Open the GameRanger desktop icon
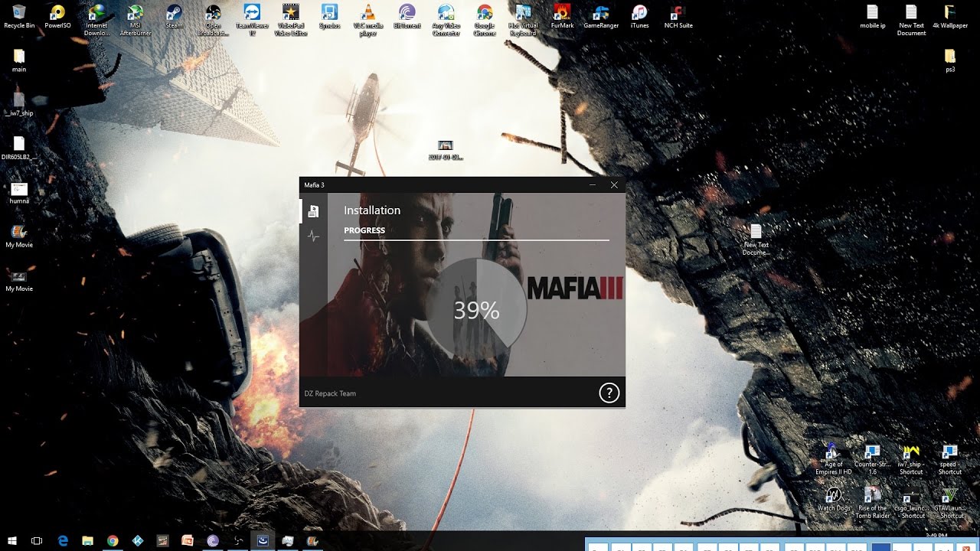This screenshot has height=551, width=980. [x=601, y=16]
